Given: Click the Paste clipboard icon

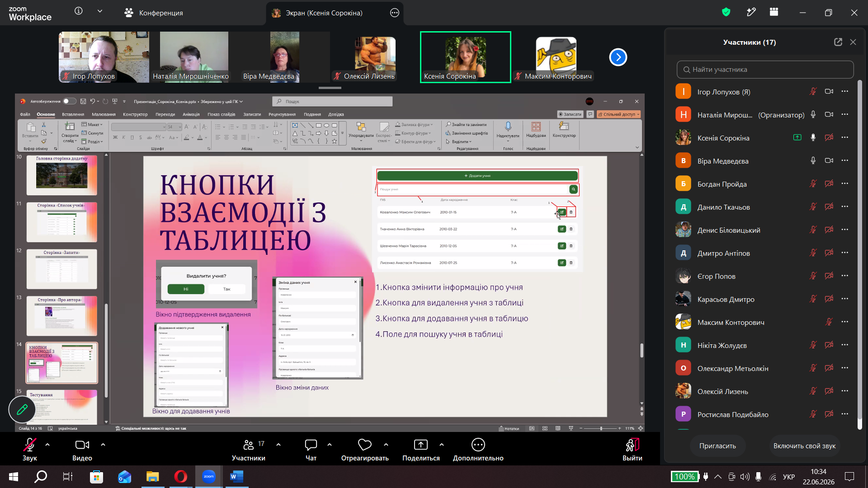Looking at the screenshot, I should (x=31, y=127).
